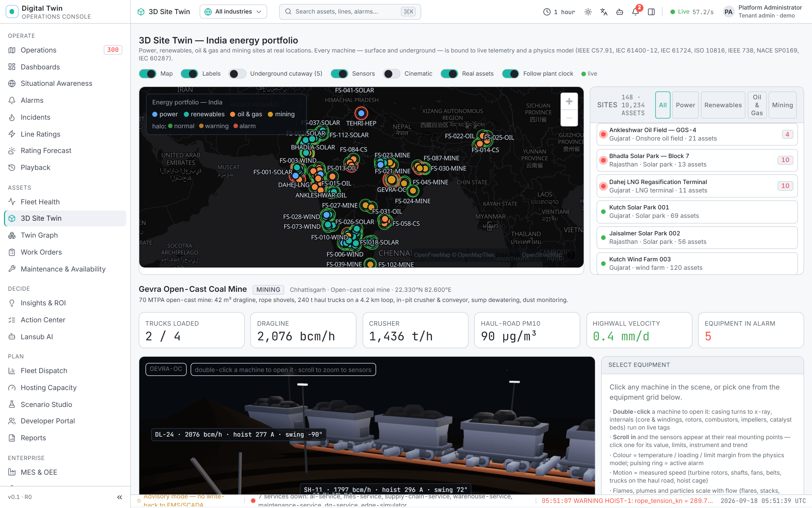Click the GEVRA-OC mine map marker
Image resolution: width=812 pixels, height=508 pixels.
click(391, 180)
